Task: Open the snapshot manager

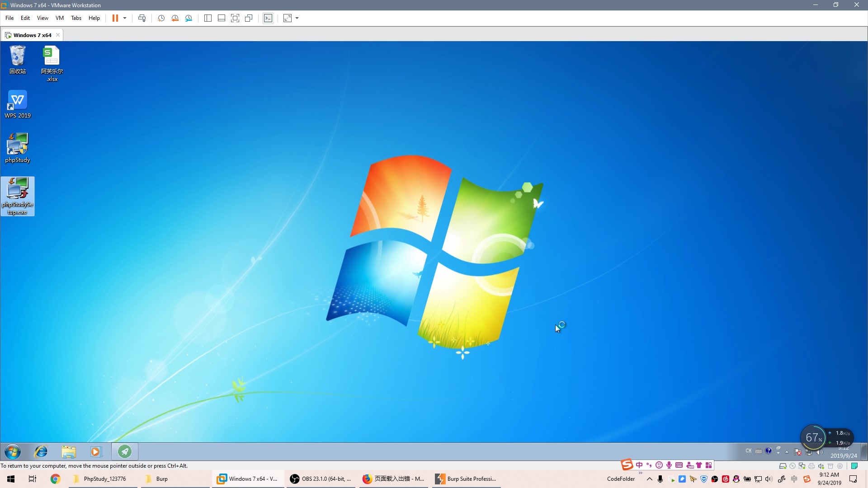Action: point(189,18)
